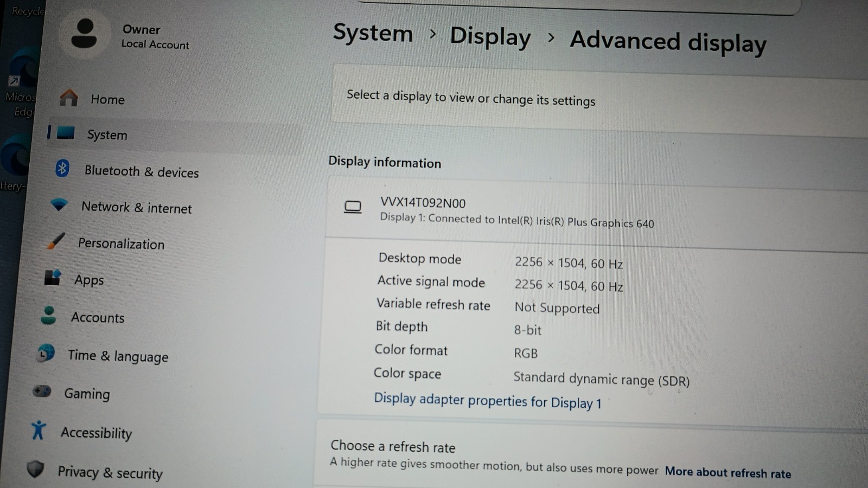
Task: Go back to Display breadcrumb
Action: click(490, 37)
